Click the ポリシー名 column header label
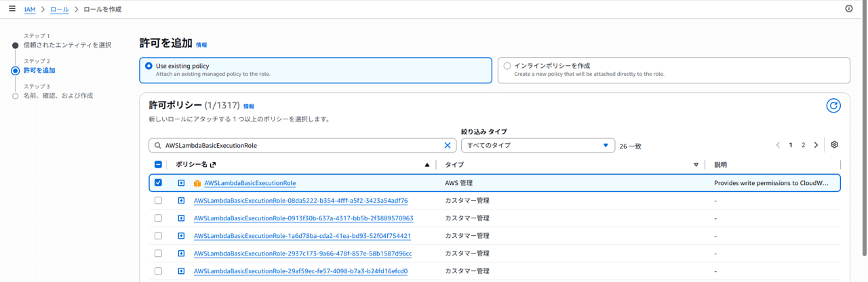868x282 pixels. 191,165
